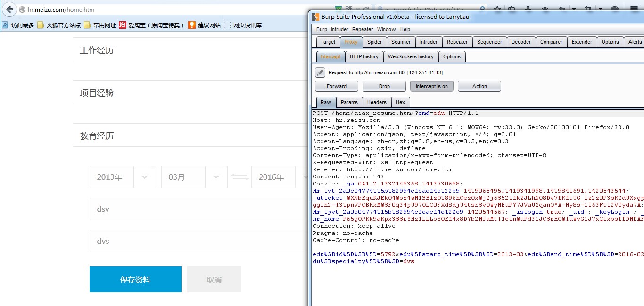Switch request view to Raw
The height and width of the screenshot is (306, 644).
click(x=326, y=102)
